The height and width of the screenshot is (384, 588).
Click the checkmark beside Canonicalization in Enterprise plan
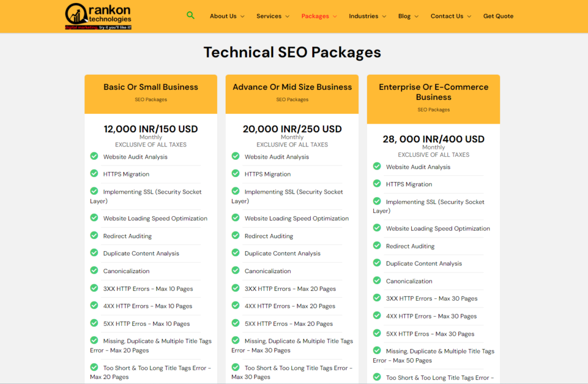tap(377, 281)
